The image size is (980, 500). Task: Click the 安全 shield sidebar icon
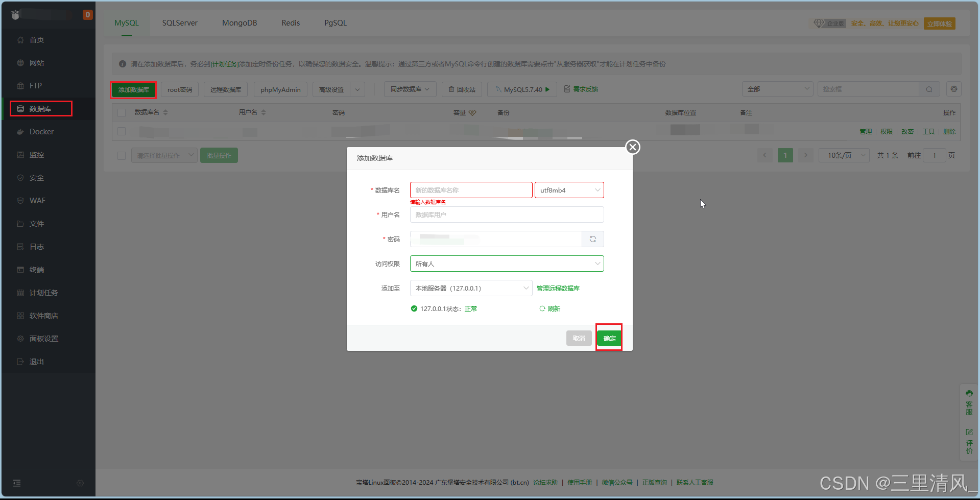coord(20,178)
